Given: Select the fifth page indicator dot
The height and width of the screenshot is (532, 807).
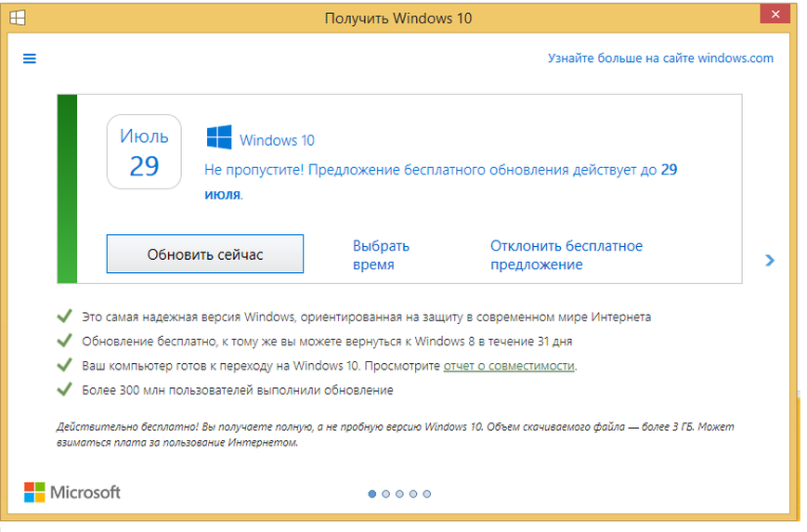Looking at the screenshot, I should pos(426,494).
